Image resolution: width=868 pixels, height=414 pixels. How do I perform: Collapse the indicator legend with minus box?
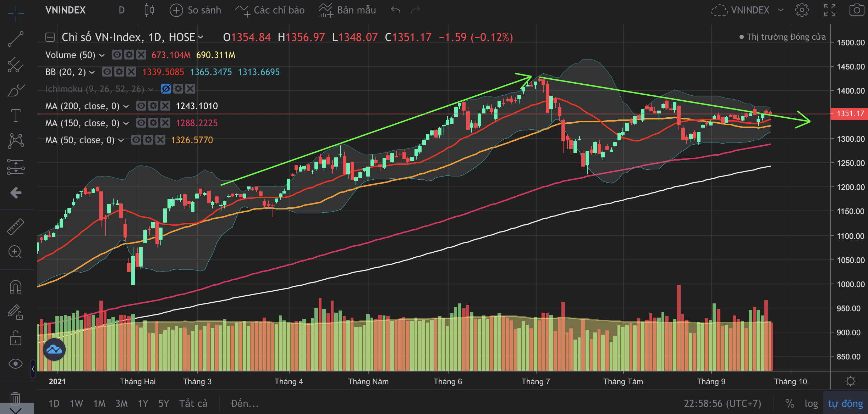50,37
